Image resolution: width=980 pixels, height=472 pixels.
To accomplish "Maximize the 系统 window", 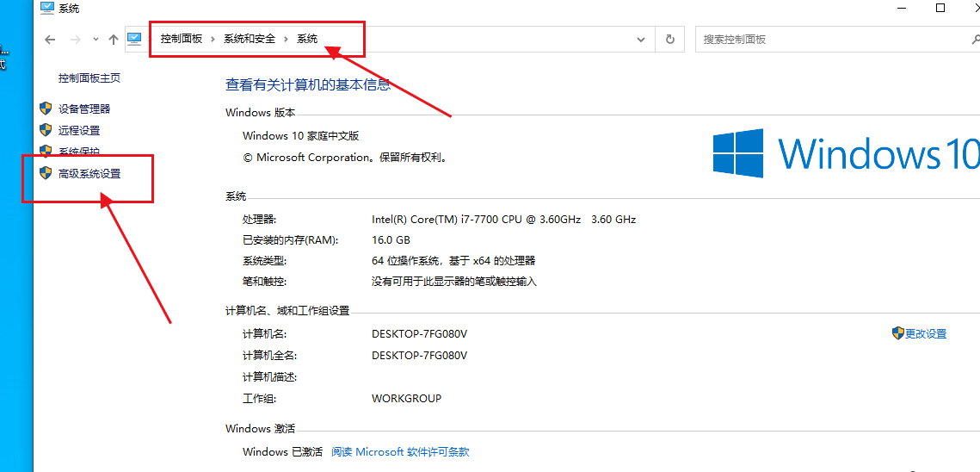I will [x=940, y=8].
